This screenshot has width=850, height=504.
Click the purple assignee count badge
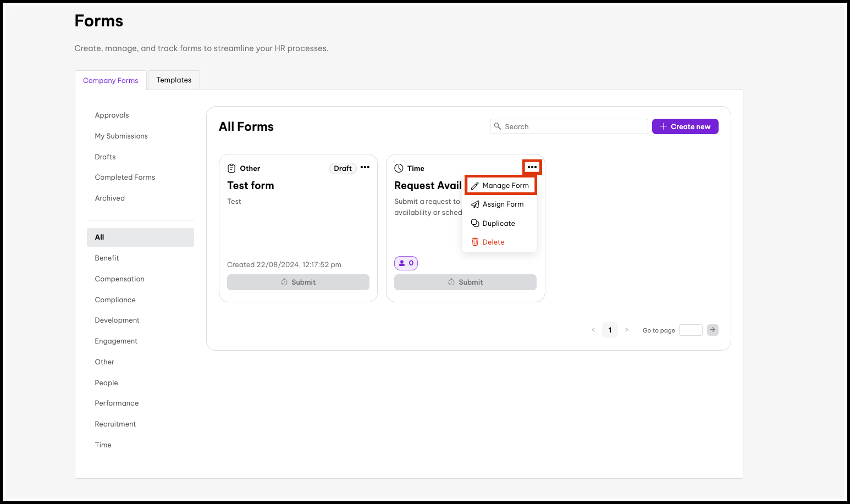coord(406,263)
